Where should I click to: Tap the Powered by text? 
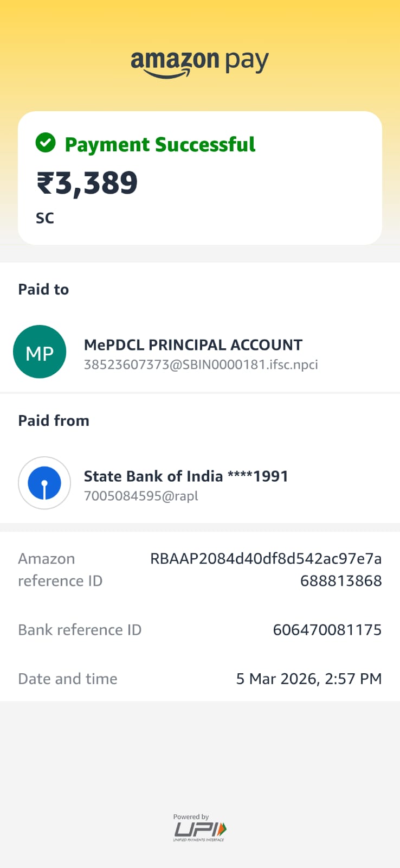tap(191, 816)
